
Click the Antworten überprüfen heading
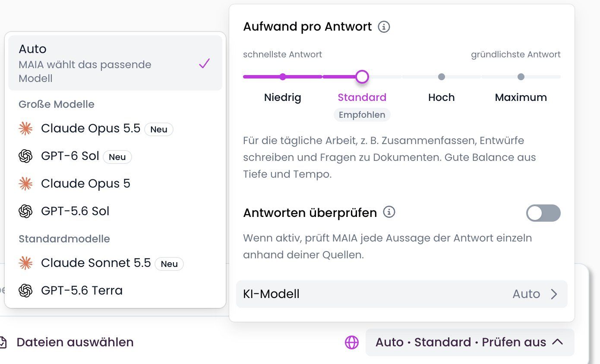click(310, 213)
